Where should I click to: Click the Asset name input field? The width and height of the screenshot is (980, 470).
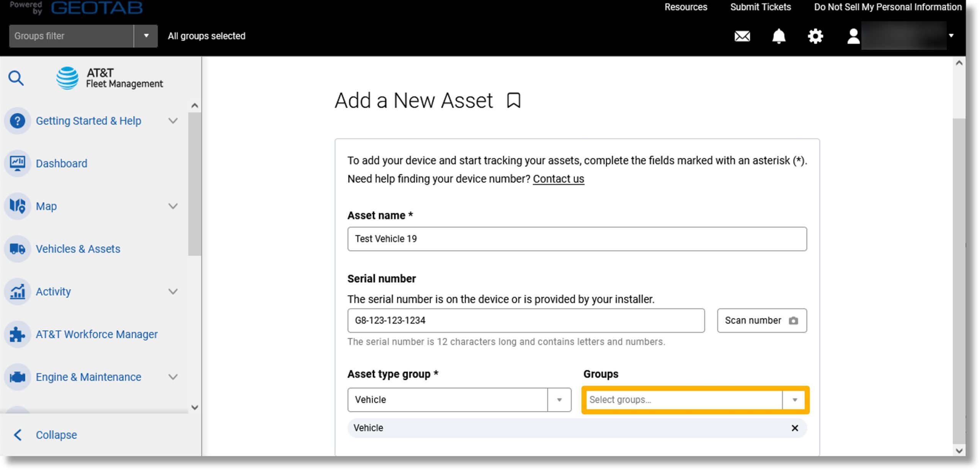click(x=576, y=238)
